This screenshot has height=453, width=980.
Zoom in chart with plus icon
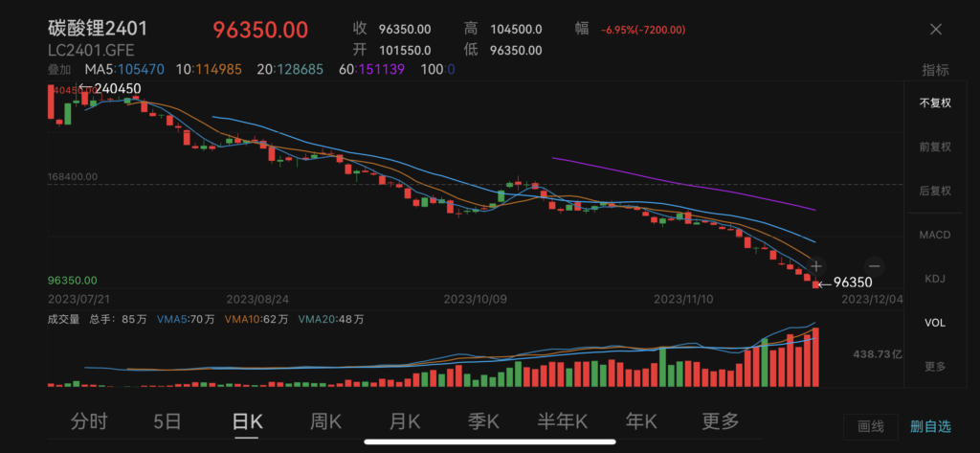point(816,266)
